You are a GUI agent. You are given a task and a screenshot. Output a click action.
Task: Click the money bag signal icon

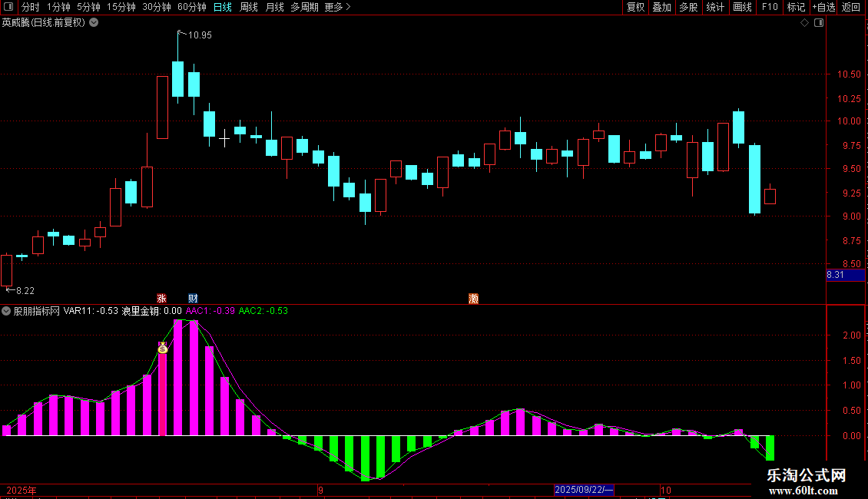163,348
